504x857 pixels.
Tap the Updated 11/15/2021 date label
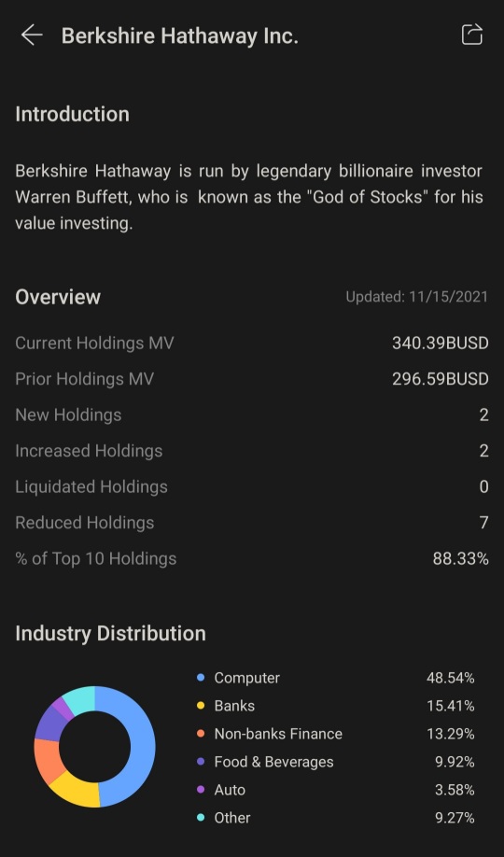[416, 297]
